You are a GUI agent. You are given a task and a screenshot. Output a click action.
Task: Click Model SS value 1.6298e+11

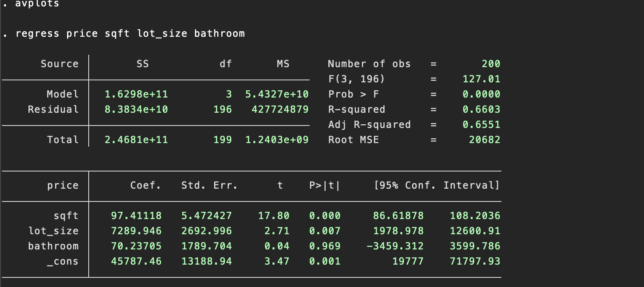(136, 94)
